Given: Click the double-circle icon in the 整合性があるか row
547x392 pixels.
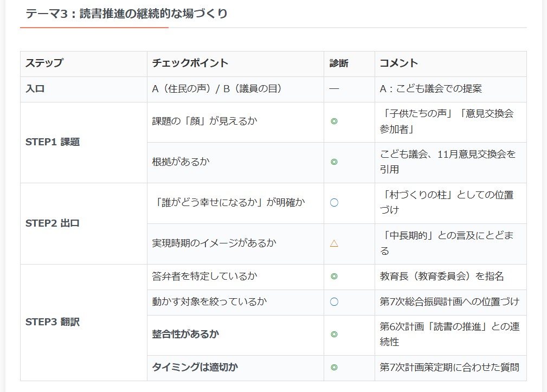Looking at the screenshot, I should 334,335.
